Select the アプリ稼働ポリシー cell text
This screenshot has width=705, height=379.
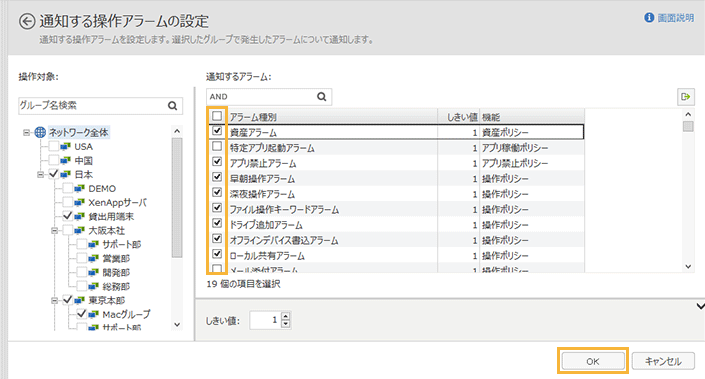[515, 148]
